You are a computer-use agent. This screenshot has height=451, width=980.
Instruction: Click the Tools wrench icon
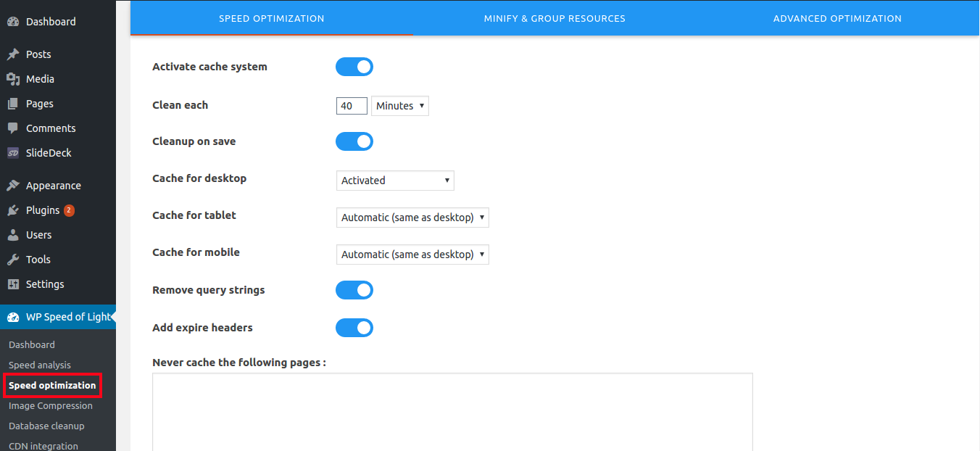(13, 260)
